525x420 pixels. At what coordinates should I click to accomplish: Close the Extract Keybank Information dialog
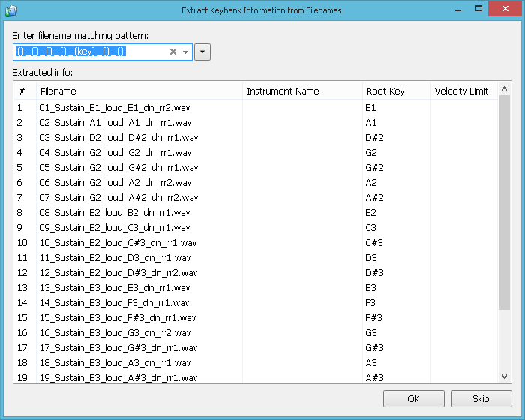point(505,9)
